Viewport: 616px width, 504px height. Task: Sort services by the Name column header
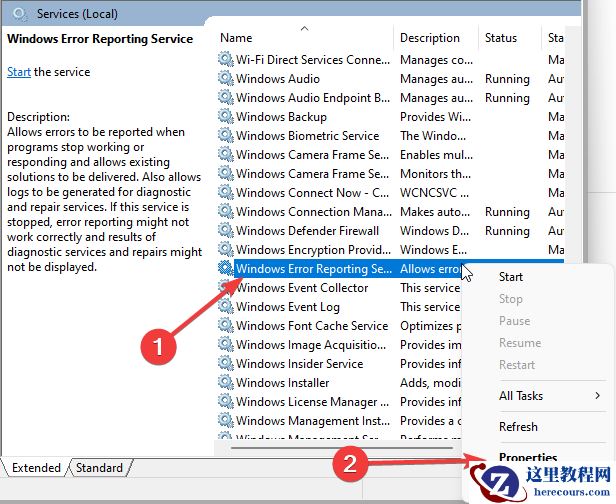point(236,38)
